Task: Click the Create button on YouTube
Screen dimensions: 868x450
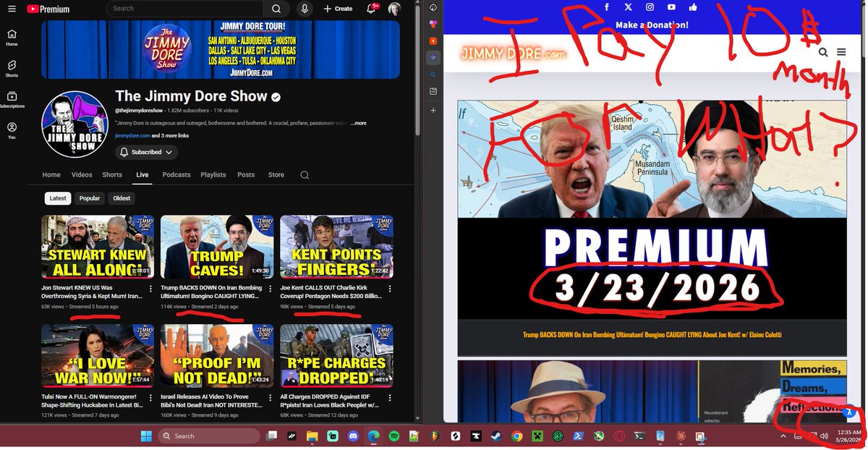Action: pyautogui.click(x=338, y=9)
